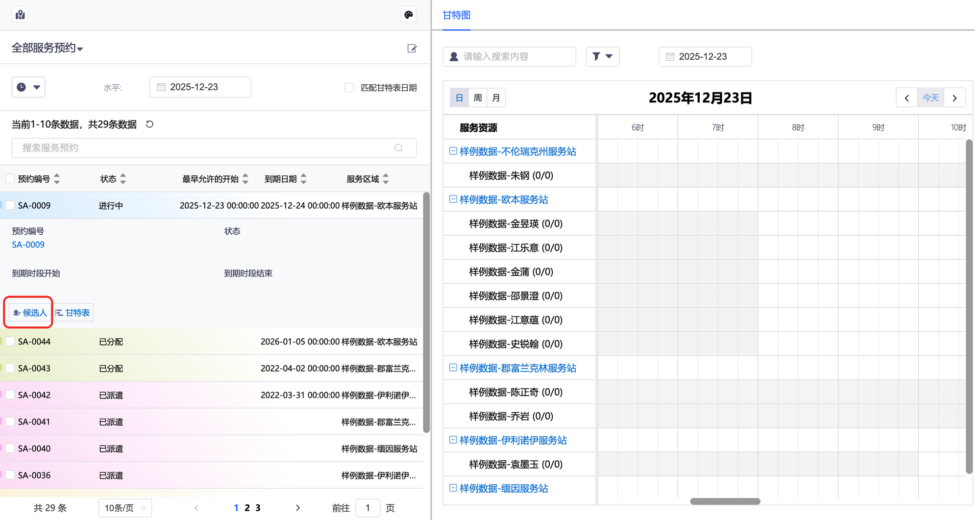980x520 pixels.
Task: Open the color palette theme icon
Action: 408,15
